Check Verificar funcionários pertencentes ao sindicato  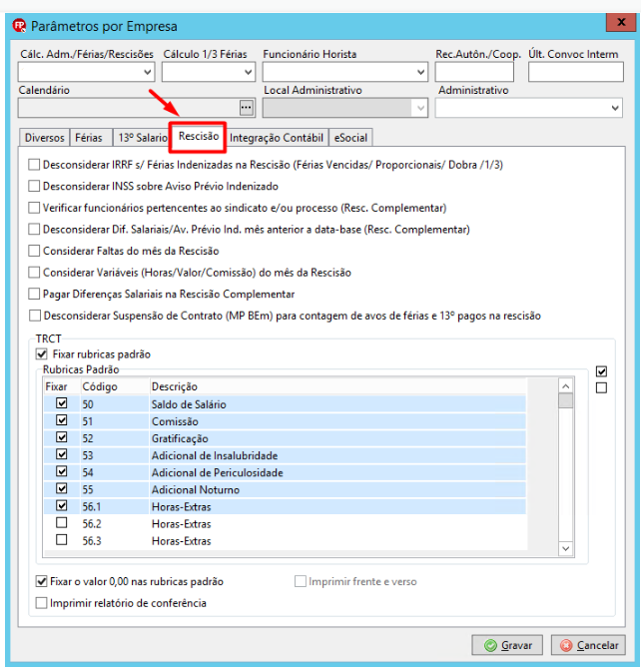point(34,208)
